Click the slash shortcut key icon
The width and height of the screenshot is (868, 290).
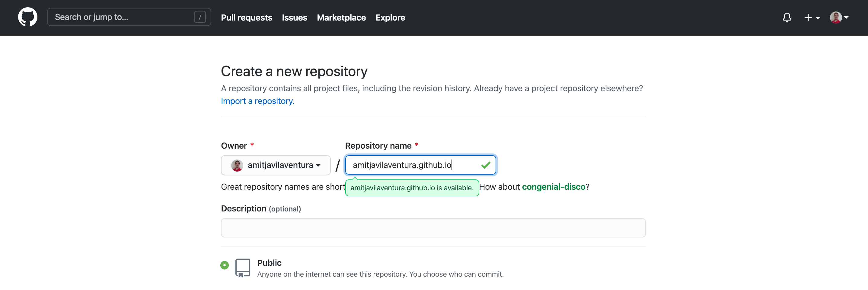click(200, 17)
